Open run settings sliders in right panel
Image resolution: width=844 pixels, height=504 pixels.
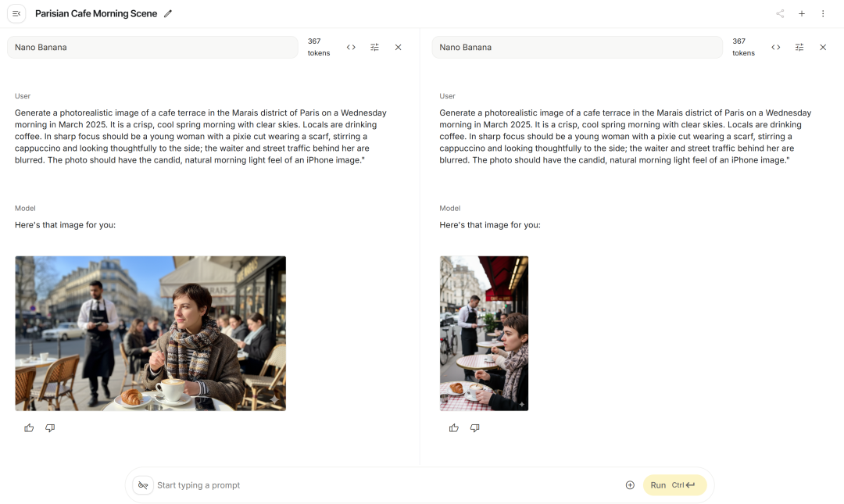click(x=799, y=48)
